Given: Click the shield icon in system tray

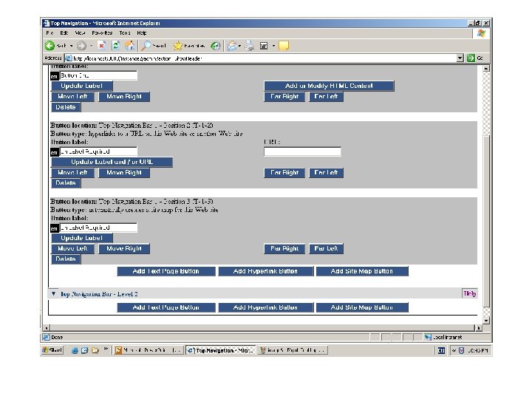Looking at the screenshot, I should 461,350.
